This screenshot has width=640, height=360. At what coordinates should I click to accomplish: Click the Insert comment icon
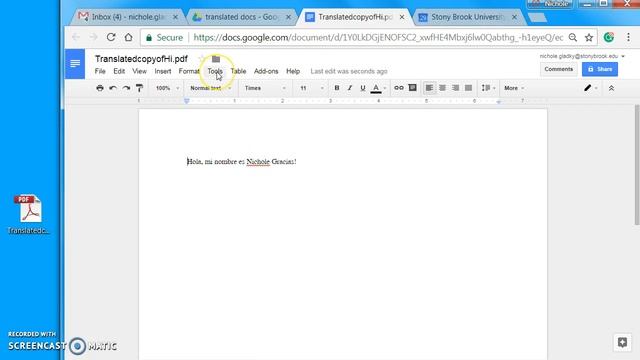click(x=413, y=88)
